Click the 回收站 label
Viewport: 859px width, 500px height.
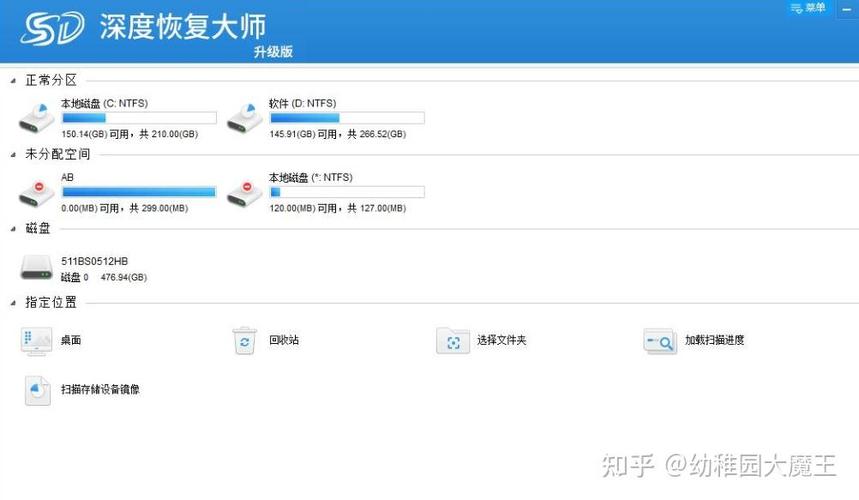(x=284, y=340)
